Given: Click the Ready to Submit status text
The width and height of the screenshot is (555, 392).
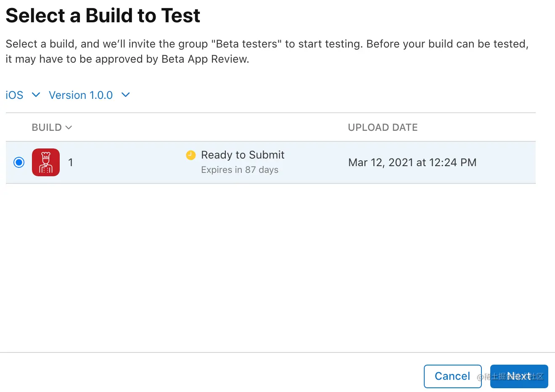Looking at the screenshot, I should (x=243, y=155).
